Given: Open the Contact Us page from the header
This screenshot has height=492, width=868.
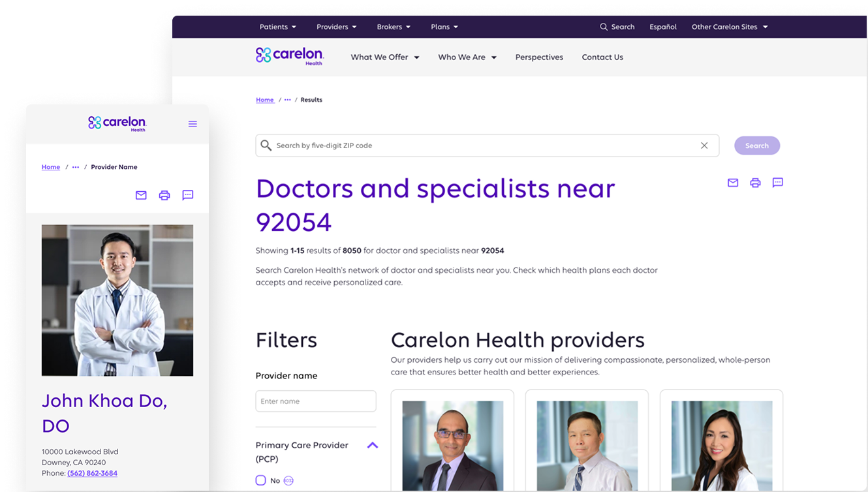Looking at the screenshot, I should point(602,57).
